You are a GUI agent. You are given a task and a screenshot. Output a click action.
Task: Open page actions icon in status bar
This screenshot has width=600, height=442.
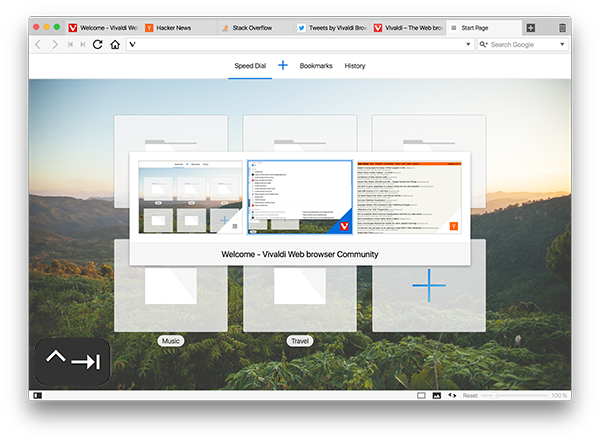tap(452, 395)
